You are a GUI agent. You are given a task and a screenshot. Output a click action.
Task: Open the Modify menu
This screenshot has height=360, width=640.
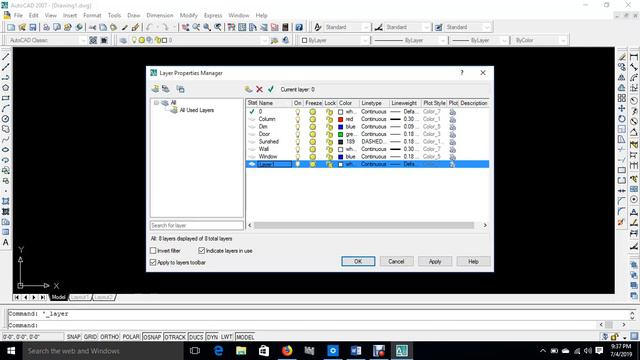point(189,15)
